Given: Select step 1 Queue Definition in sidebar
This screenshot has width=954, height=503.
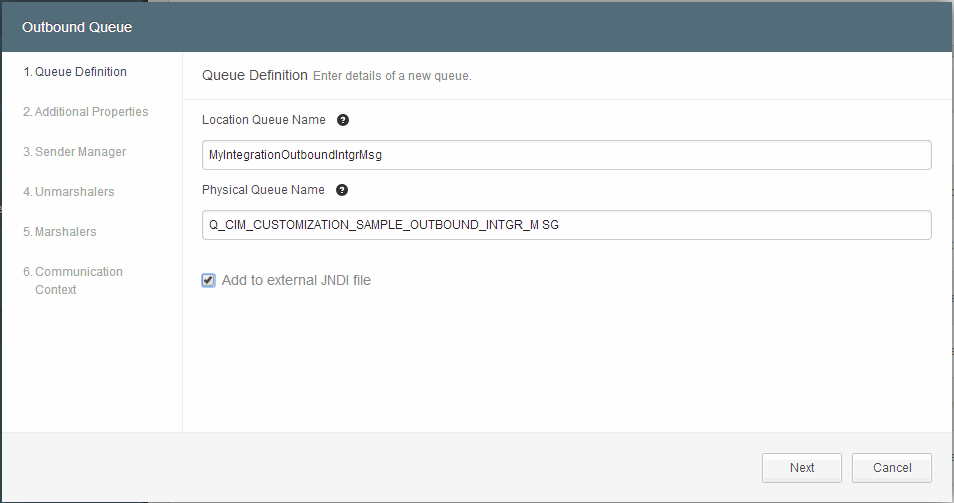Looking at the screenshot, I should [75, 72].
